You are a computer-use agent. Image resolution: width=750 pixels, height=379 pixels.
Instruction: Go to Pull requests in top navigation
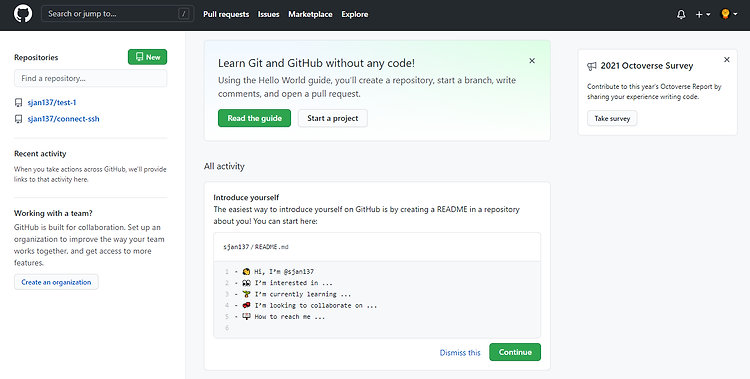point(226,14)
